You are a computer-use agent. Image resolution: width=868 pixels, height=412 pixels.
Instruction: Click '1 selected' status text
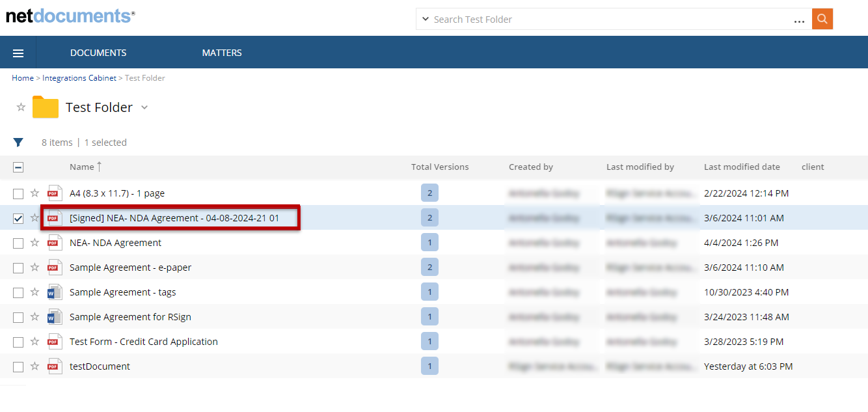click(x=105, y=143)
